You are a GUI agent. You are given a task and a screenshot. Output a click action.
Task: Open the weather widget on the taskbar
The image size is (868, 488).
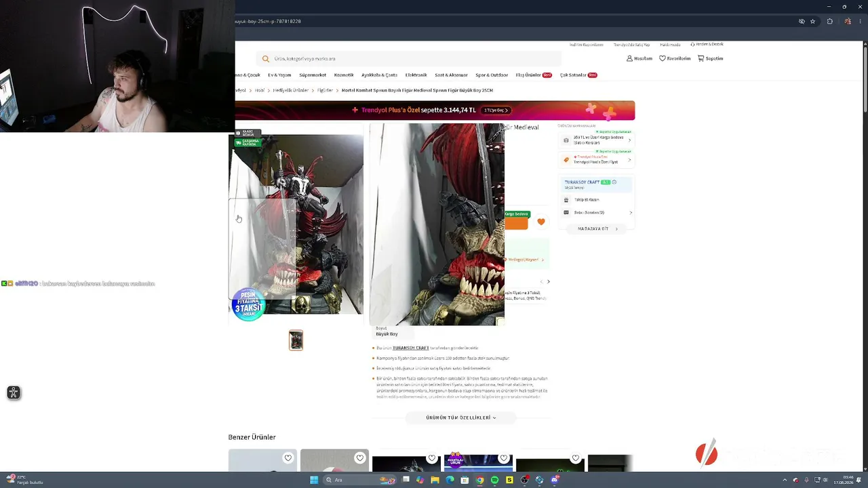pyautogui.click(x=24, y=480)
